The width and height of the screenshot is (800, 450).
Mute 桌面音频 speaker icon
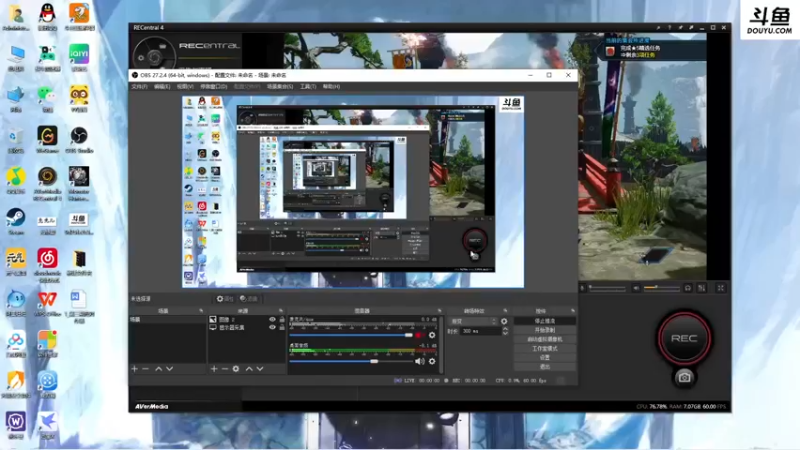419,361
